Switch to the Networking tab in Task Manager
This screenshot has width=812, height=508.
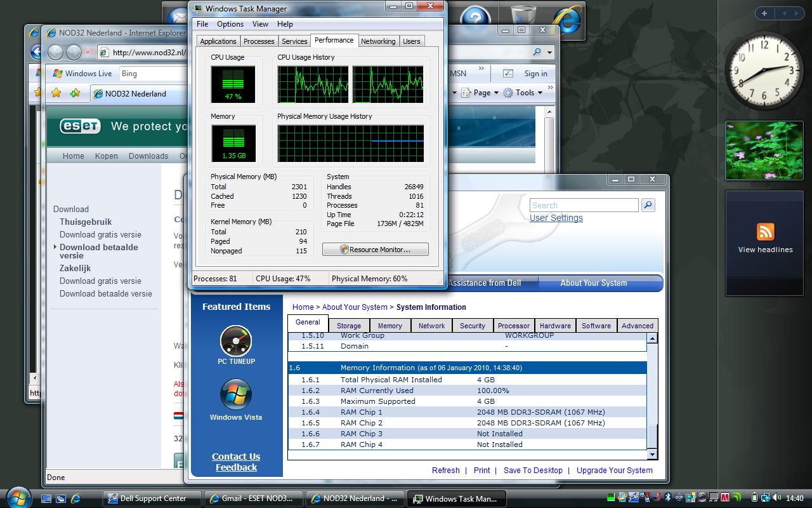tap(378, 41)
